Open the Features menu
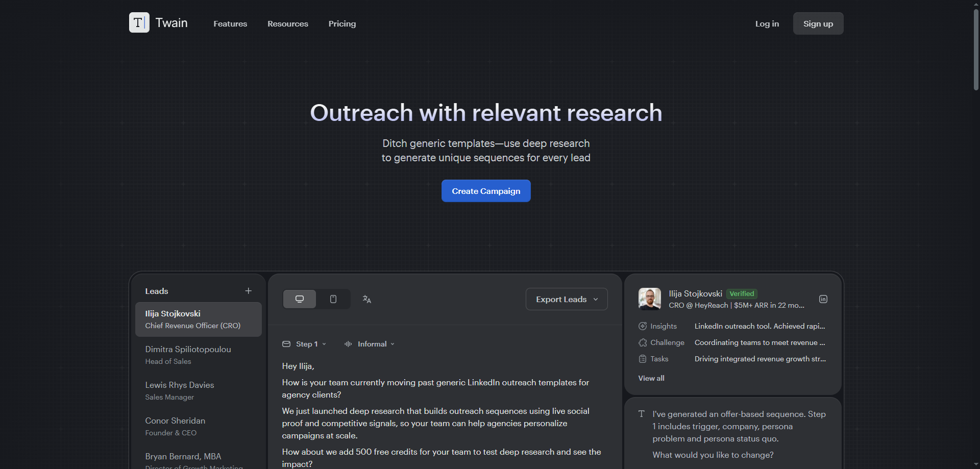 point(230,24)
